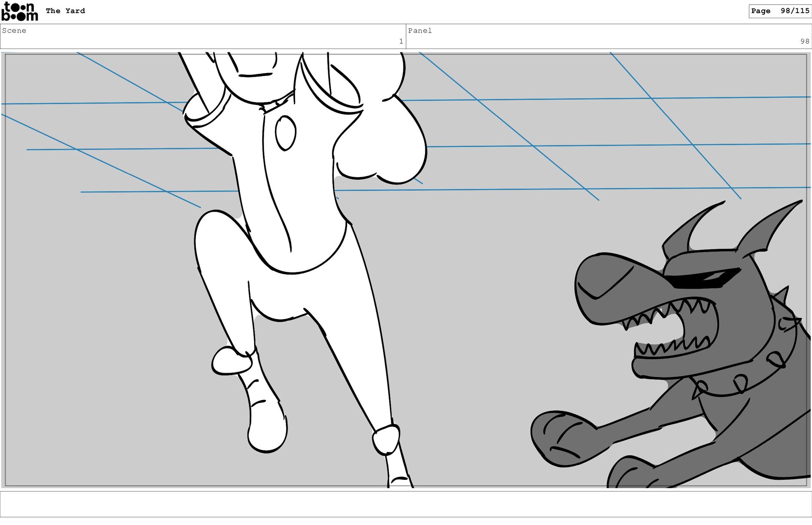Select the scene number 1 value

(x=401, y=41)
